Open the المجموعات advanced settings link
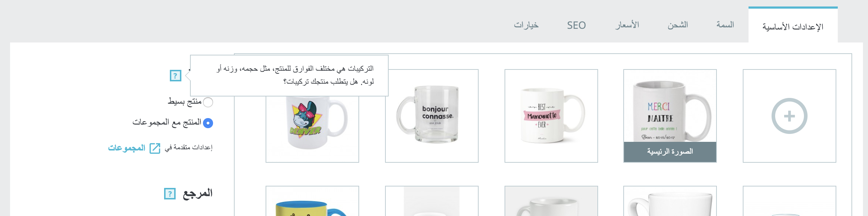The height and width of the screenshot is (216, 868). tap(127, 148)
